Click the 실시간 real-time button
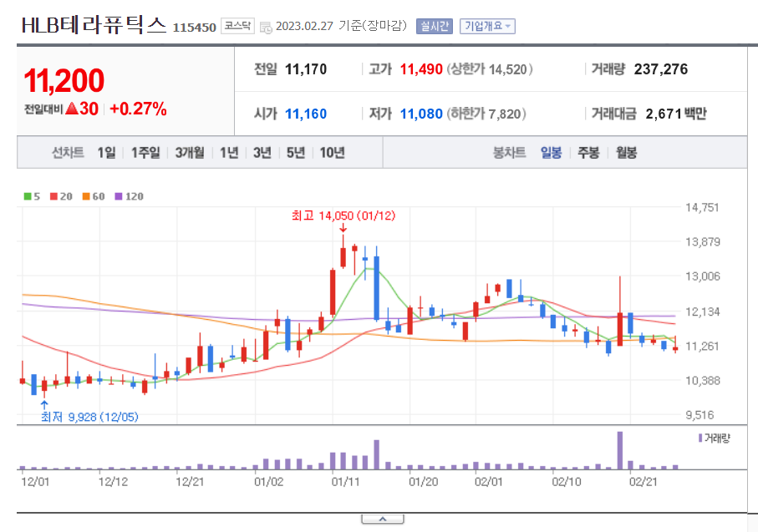 pyautogui.click(x=434, y=26)
